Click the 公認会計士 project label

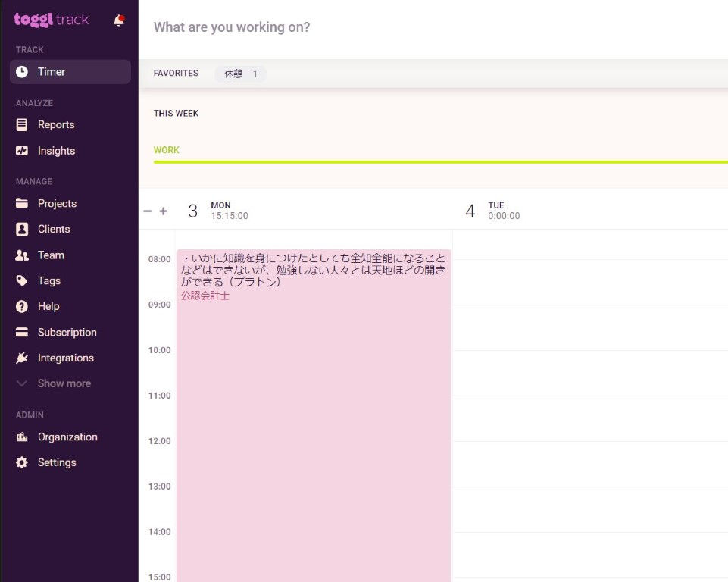click(x=205, y=296)
